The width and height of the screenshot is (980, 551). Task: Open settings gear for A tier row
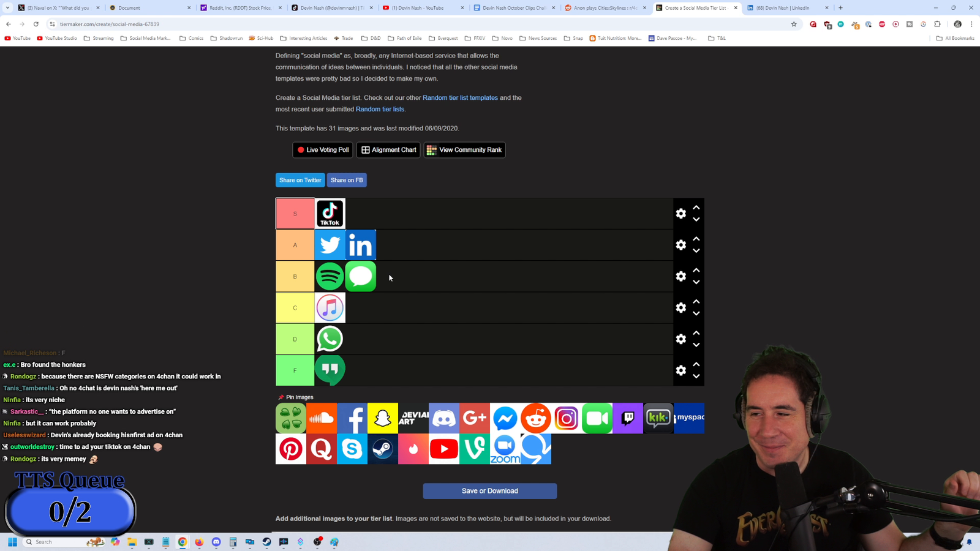click(681, 245)
